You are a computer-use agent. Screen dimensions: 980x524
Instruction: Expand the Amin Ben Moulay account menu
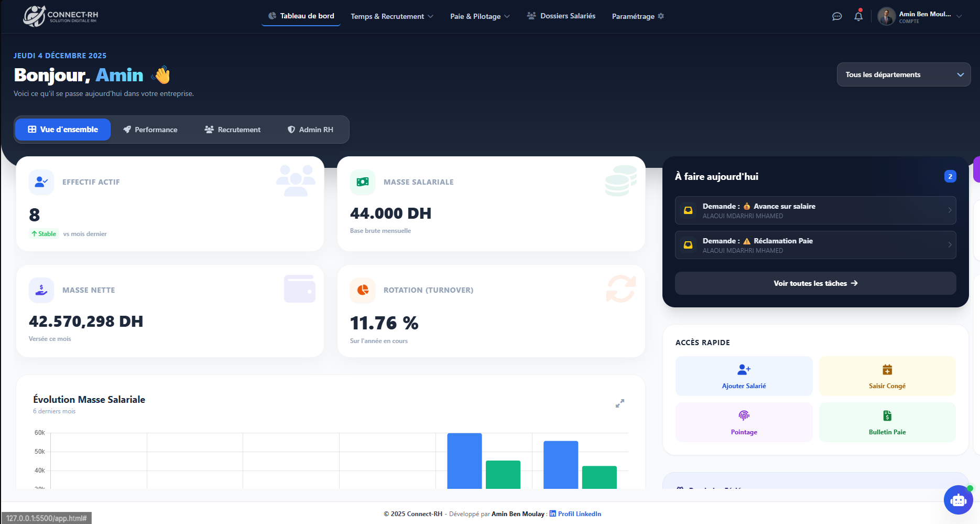click(921, 16)
